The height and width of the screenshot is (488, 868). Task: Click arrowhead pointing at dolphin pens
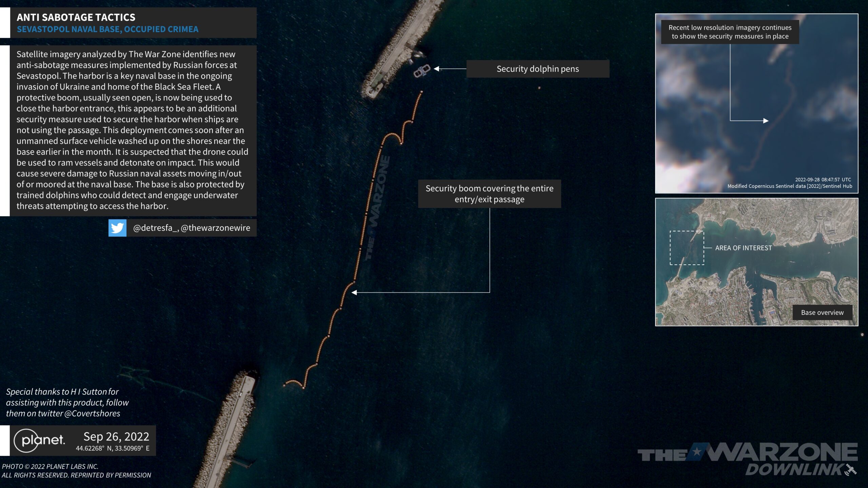(x=437, y=69)
